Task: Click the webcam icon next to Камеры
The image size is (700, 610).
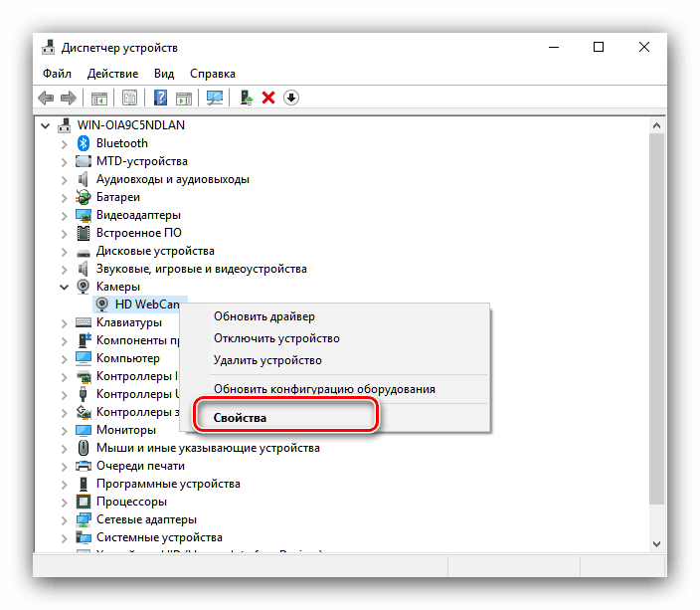Action: pyautogui.click(x=84, y=287)
